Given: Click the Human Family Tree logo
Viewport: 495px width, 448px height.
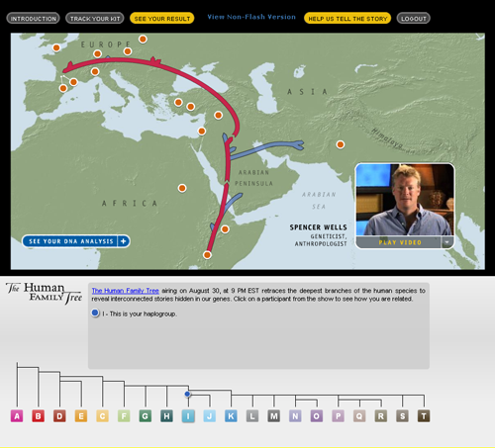Looking at the screenshot, I should (44, 293).
